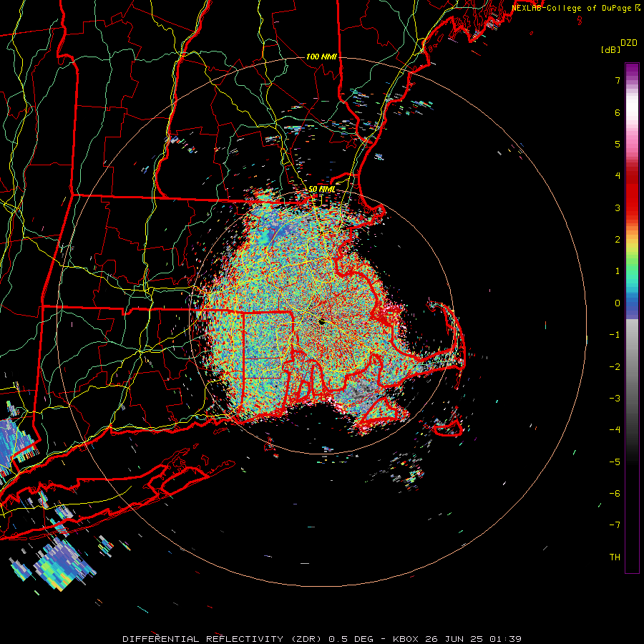The height and width of the screenshot is (644, 644).
Task: Click the 2 dB label on the color scale
Action: [618, 240]
